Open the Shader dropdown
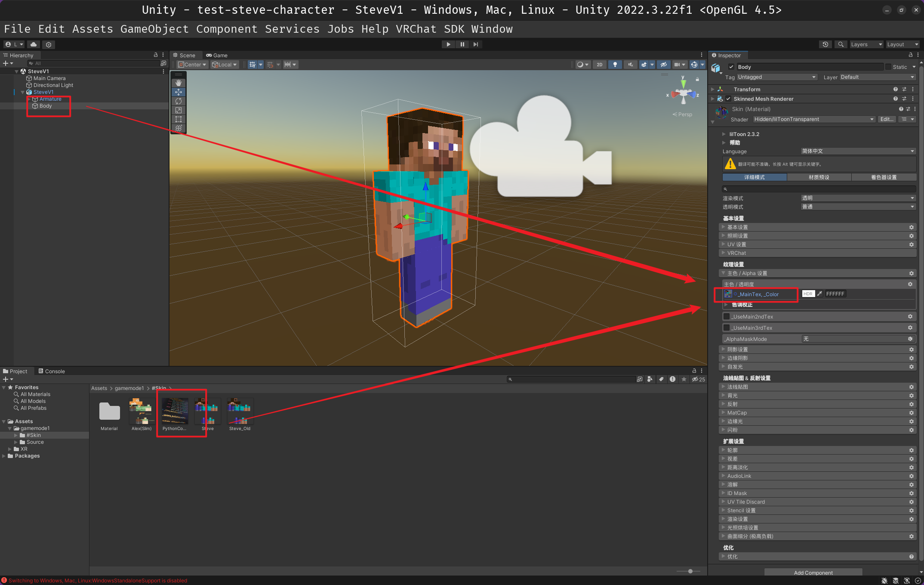The image size is (924, 585). tap(814, 119)
